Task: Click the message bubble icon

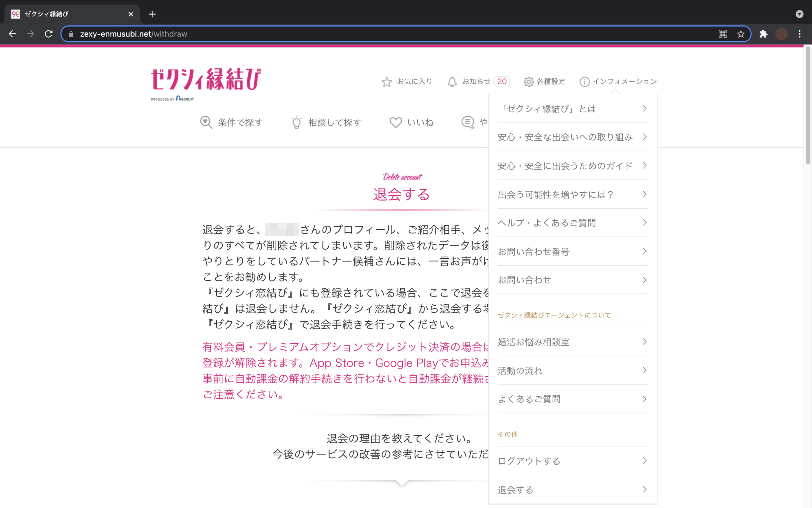Action: 468,122
